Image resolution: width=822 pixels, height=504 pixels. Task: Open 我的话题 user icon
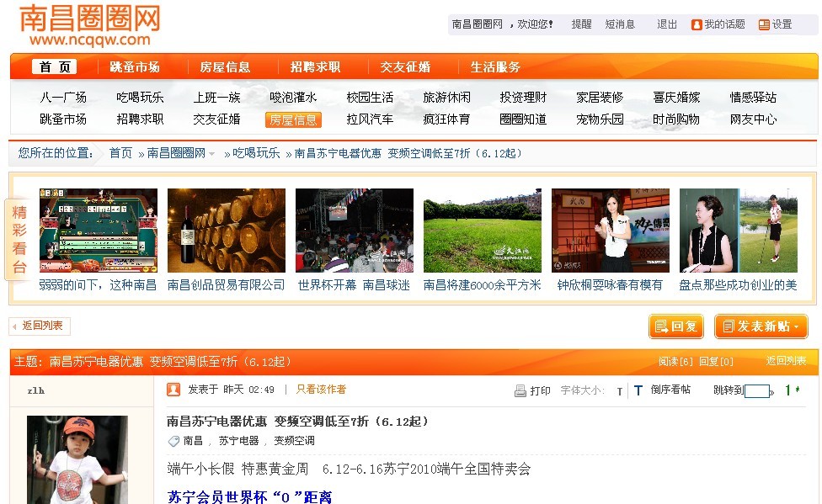tap(697, 24)
